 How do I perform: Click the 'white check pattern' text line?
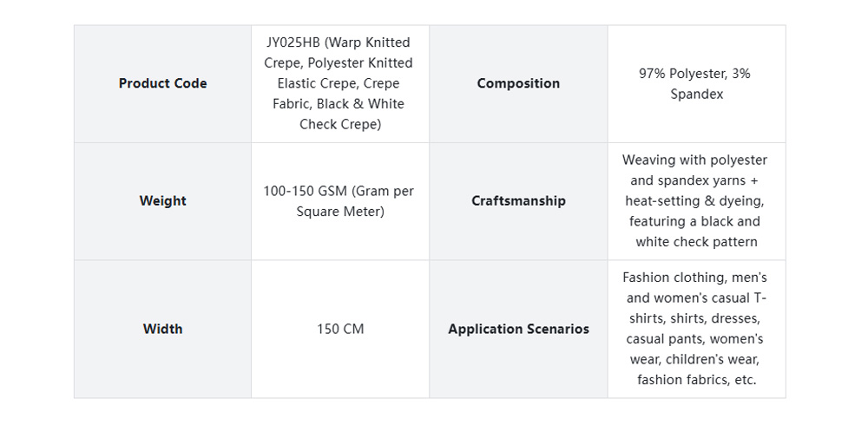click(x=696, y=242)
